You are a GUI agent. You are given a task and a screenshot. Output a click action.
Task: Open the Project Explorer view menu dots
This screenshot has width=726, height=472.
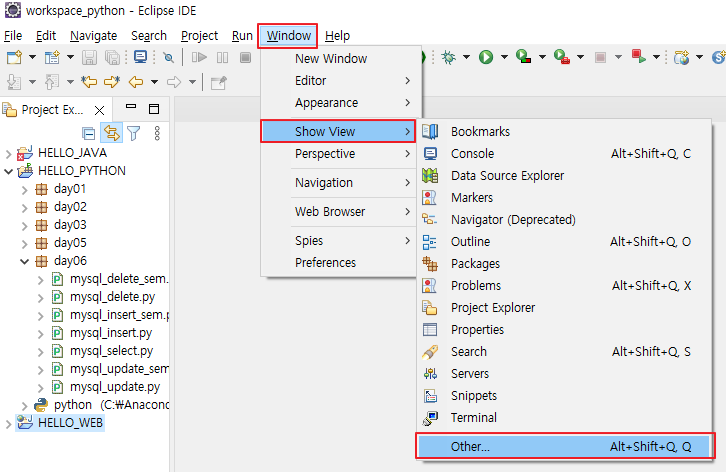(x=157, y=133)
